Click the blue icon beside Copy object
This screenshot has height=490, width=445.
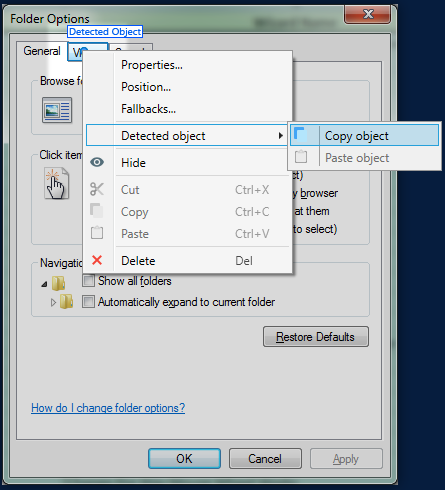point(301,135)
